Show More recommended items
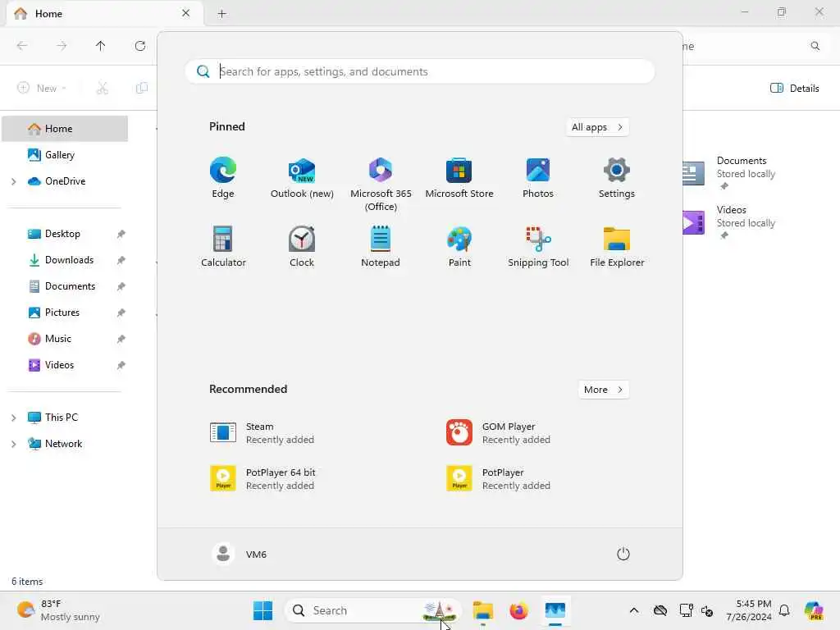The width and height of the screenshot is (840, 630). pyautogui.click(x=603, y=390)
